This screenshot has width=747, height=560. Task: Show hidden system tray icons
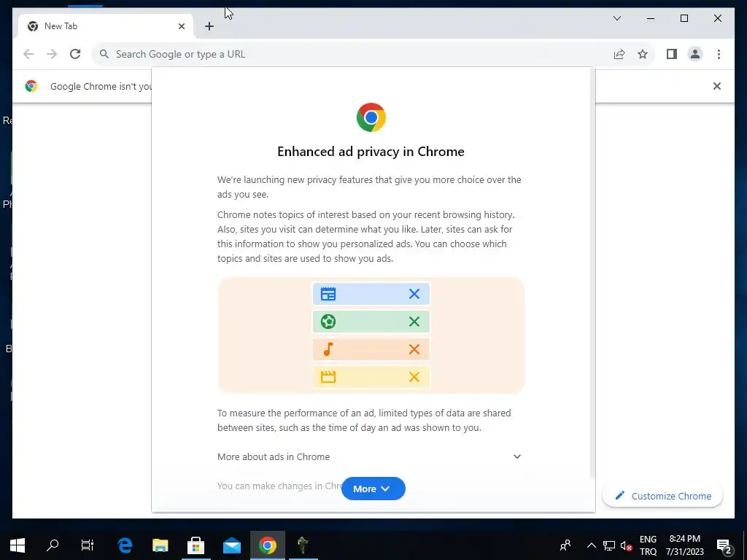pyautogui.click(x=591, y=545)
